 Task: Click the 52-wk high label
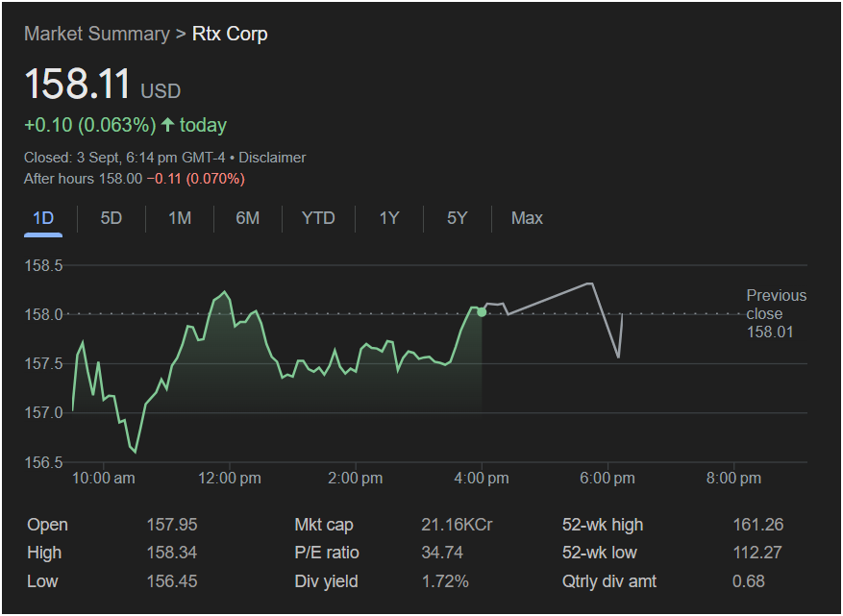coord(603,525)
